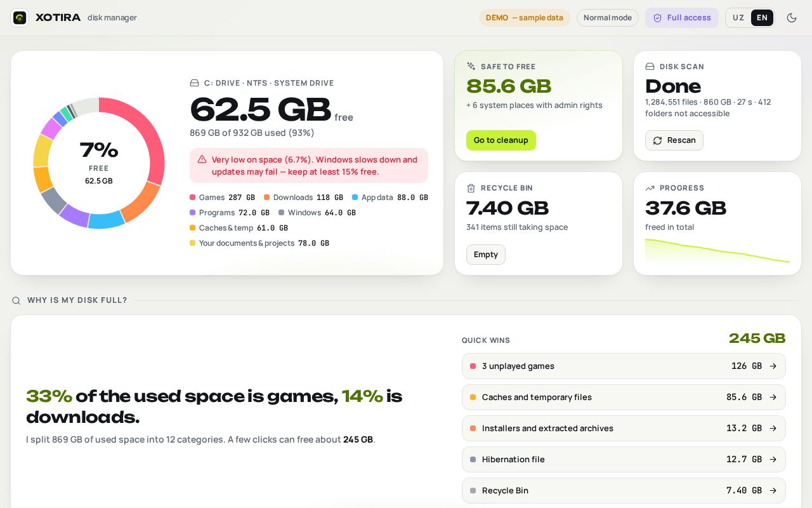This screenshot has width=812, height=508.
Task: Click the 245 GB quick wins total
Action: (757, 338)
